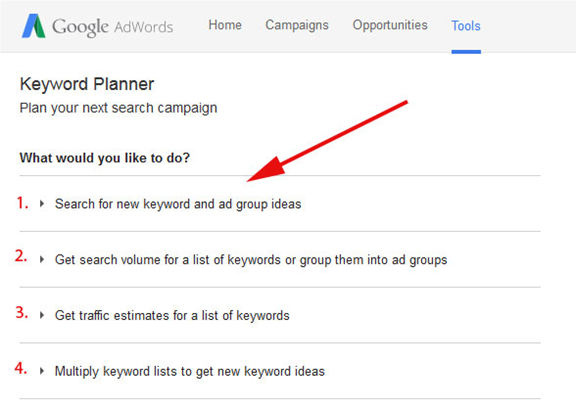Expand triangle beside Search for new keyword ideas
577x408 pixels.
[42, 203]
